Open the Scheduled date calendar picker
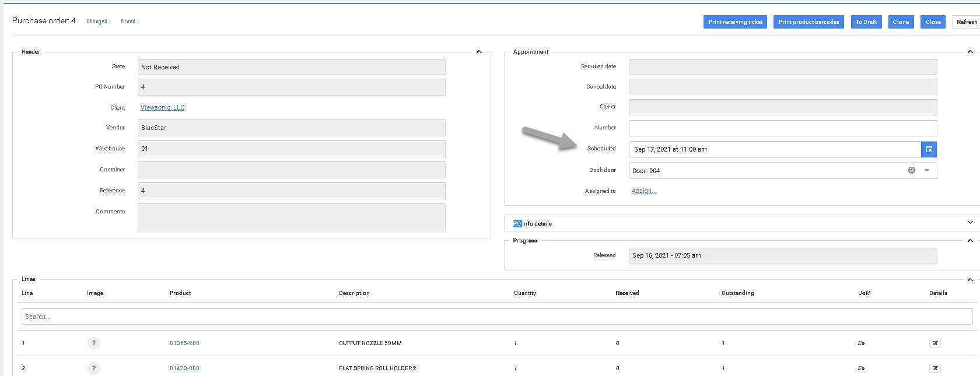Viewport: 980px width, 376px height. [x=929, y=149]
